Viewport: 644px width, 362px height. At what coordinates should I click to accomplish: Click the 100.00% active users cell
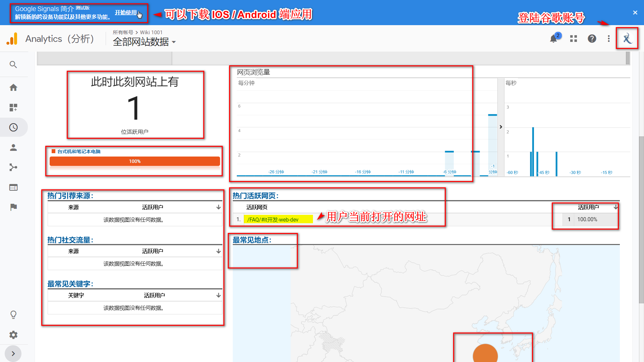pos(587,219)
